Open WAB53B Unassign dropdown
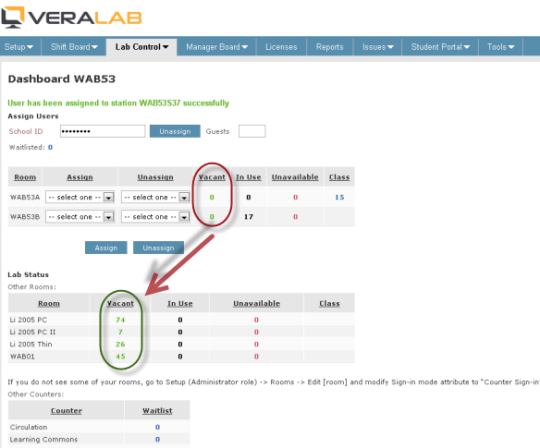 (x=155, y=217)
